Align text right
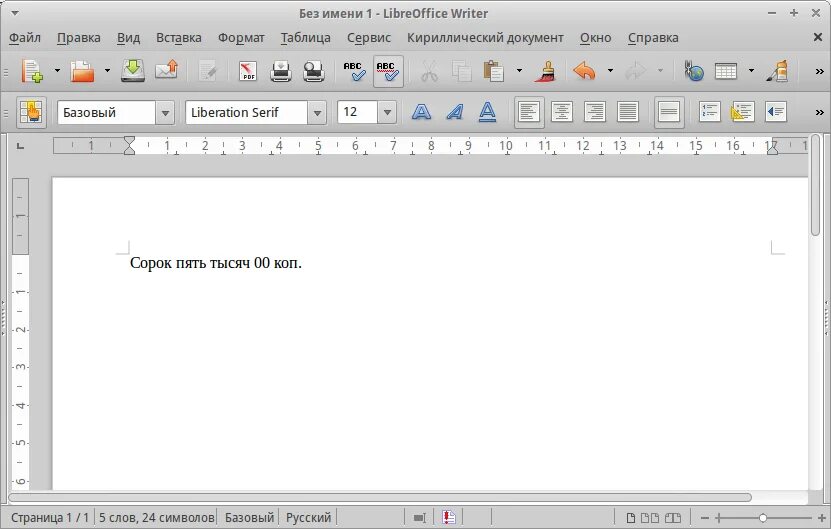This screenshot has height=529, width=831. click(595, 112)
